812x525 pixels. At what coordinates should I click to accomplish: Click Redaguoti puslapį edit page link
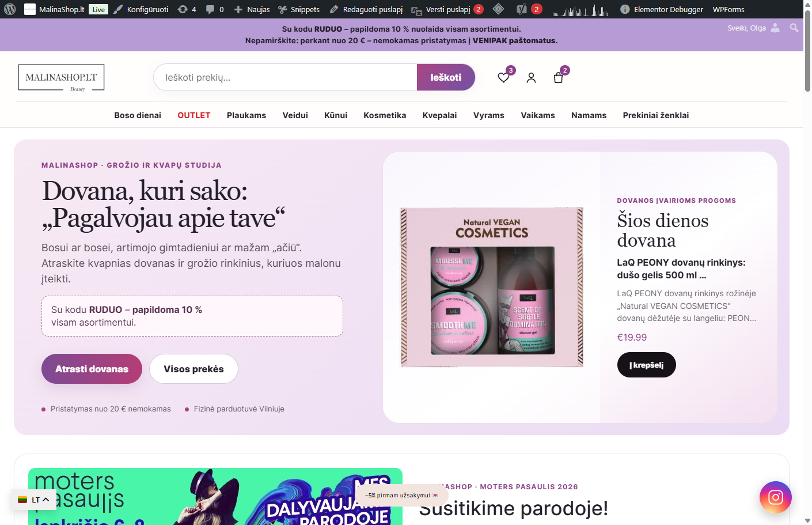click(366, 9)
